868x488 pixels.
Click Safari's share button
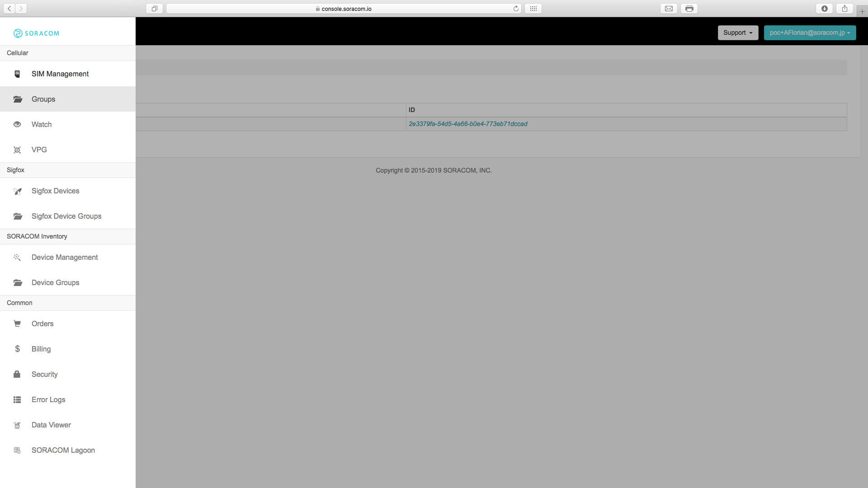(844, 9)
